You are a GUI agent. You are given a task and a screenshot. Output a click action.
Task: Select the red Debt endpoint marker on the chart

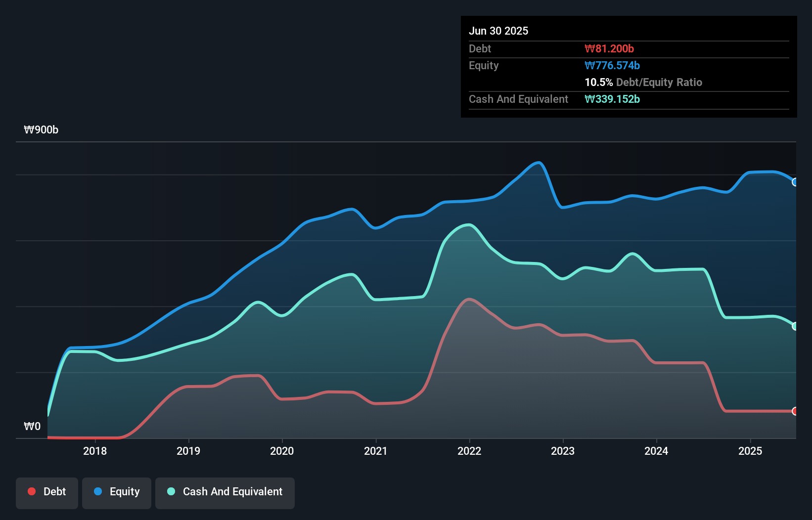[x=795, y=411]
